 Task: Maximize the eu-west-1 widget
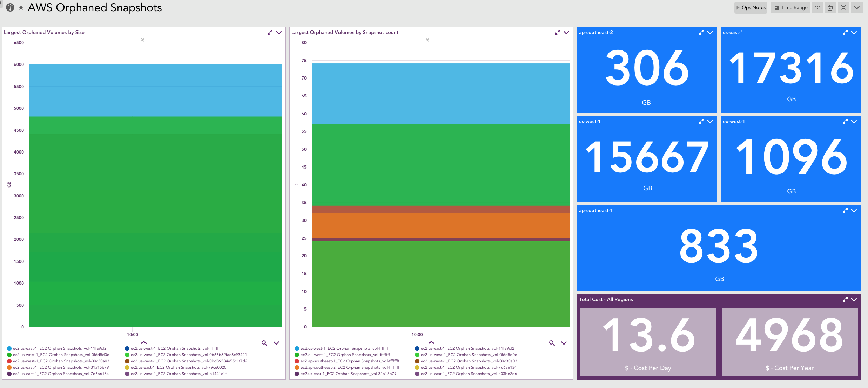(x=845, y=121)
